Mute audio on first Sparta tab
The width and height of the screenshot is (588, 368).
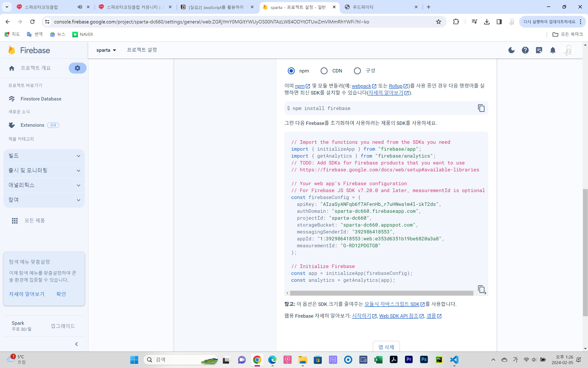(80, 7)
